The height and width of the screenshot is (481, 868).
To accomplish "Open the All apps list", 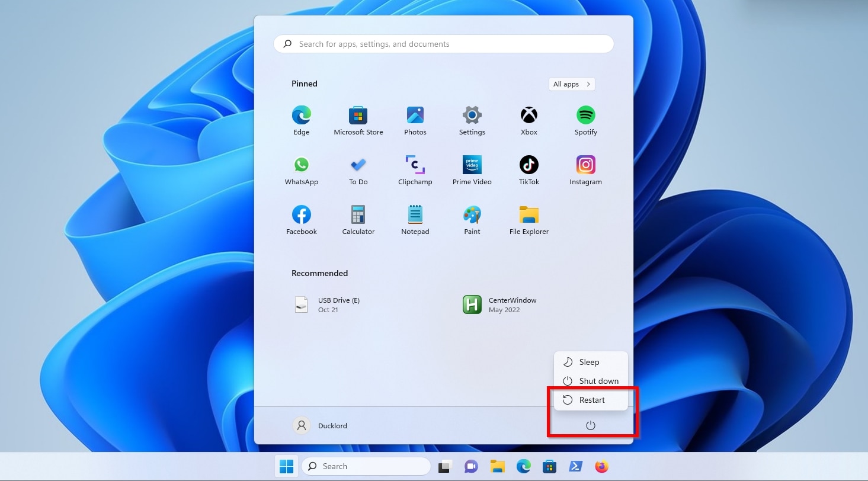I will tap(571, 84).
